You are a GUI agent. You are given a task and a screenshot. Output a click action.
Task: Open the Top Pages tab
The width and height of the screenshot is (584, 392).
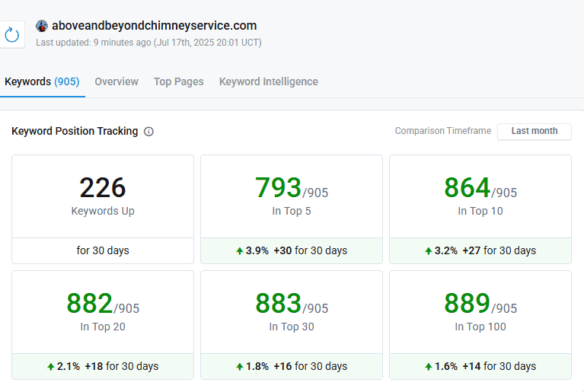178,81
